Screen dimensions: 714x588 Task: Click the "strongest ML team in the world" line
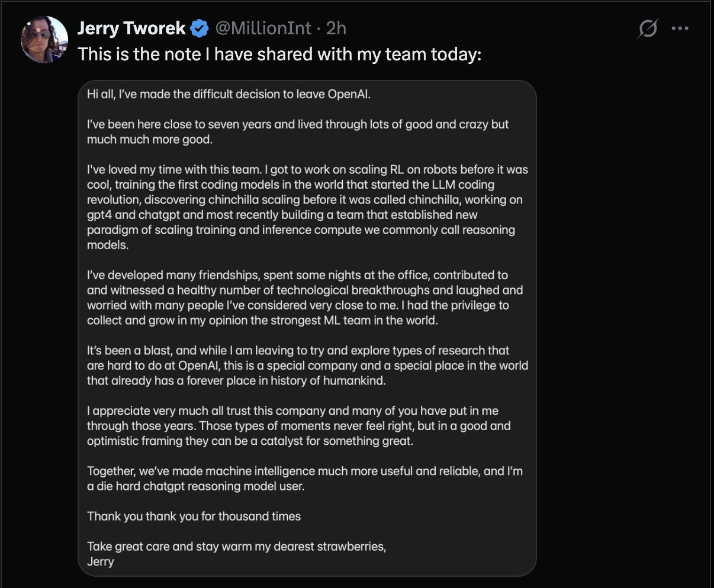click(262, 321)
